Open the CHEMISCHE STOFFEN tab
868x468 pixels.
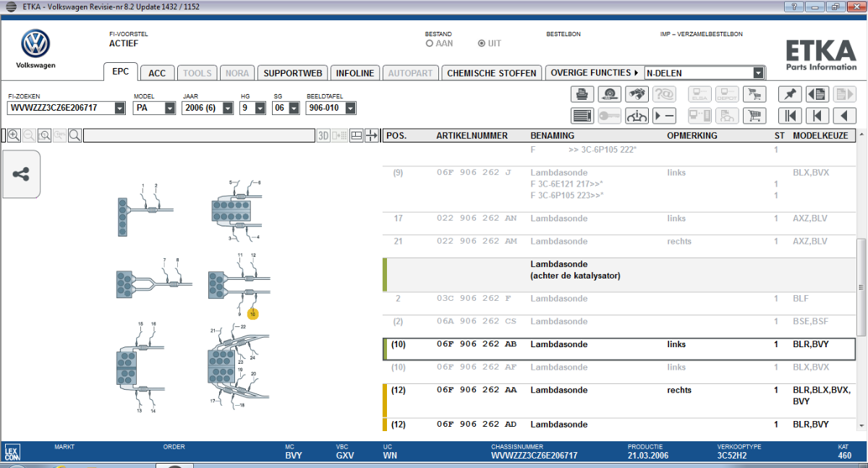click(x=492, y=73)
